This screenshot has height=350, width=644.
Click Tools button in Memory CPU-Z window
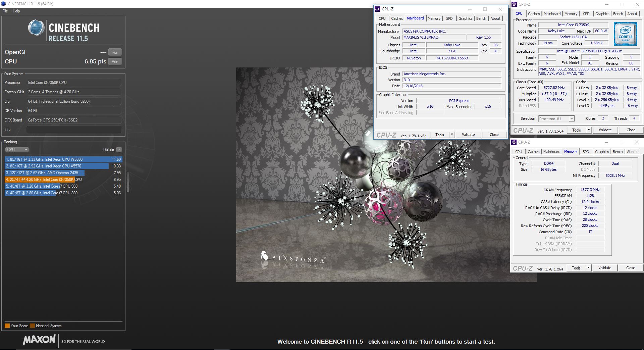tap(576, 268)
